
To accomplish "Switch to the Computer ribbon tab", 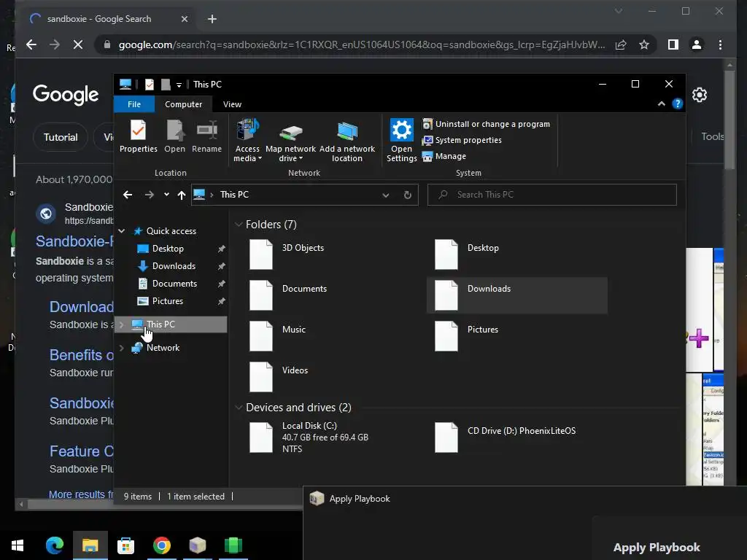I will coord(183,104).
